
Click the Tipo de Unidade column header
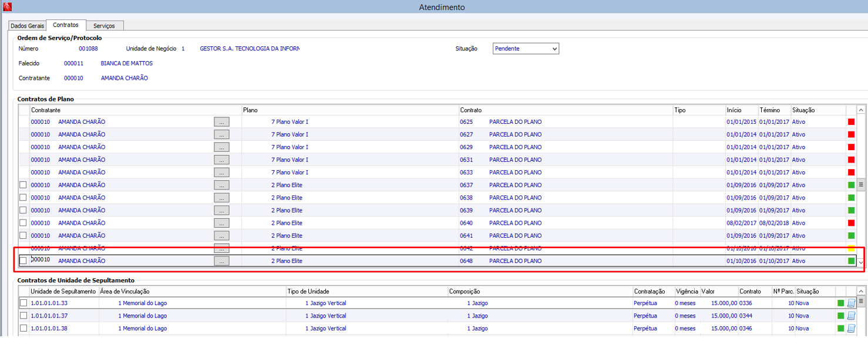(367, 292)
